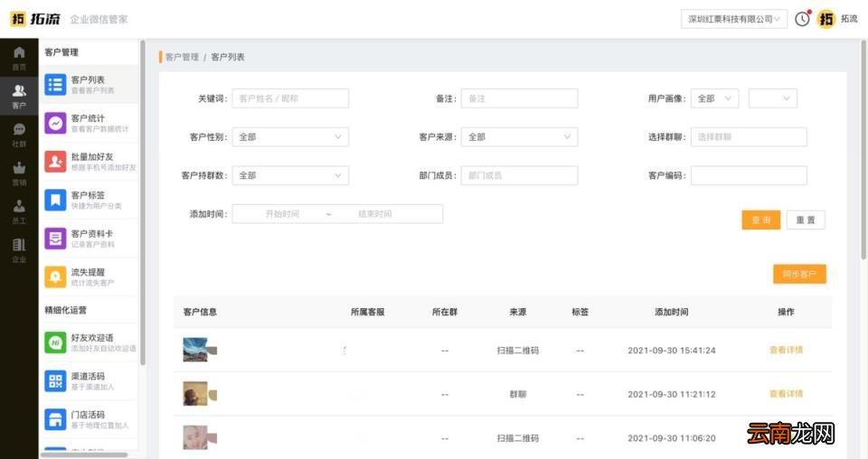Open 查看详情 for the 11:21:12 row

[x=786, y=394]
